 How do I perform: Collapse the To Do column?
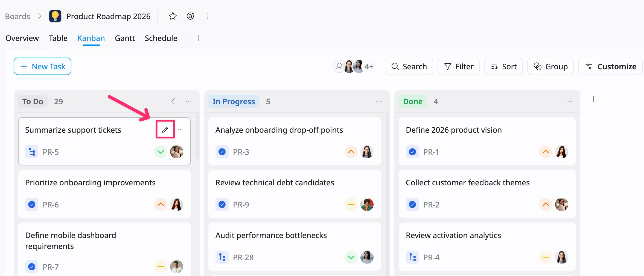coord(173,101)
